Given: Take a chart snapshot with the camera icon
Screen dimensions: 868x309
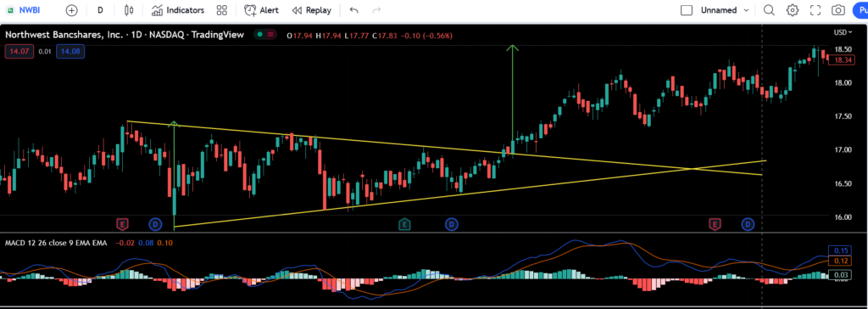Looking at the screenshot, I should coord(838,10).
